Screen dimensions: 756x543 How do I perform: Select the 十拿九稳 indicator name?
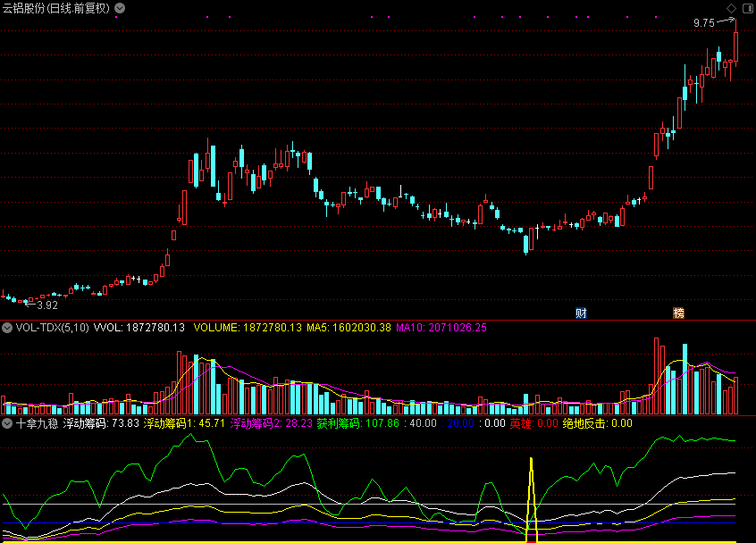pyautogui.click(x=38, y=423)
